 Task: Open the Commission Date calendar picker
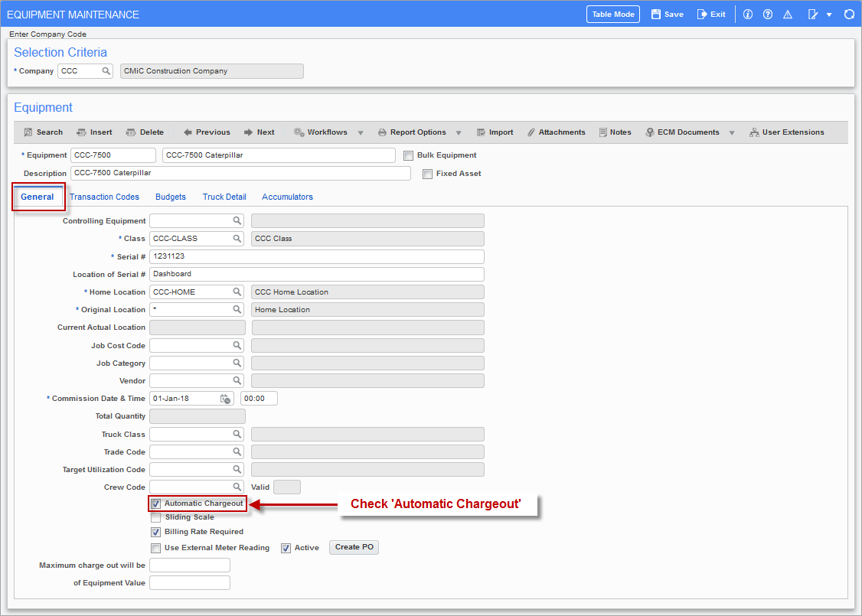coord(225,399)
